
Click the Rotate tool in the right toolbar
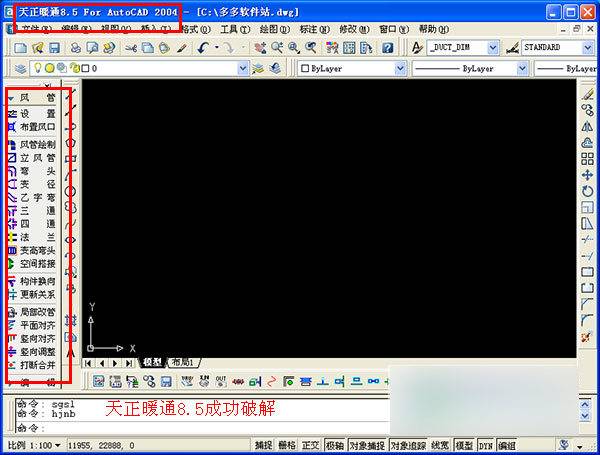pyautogui.click(x=587, y=191)
